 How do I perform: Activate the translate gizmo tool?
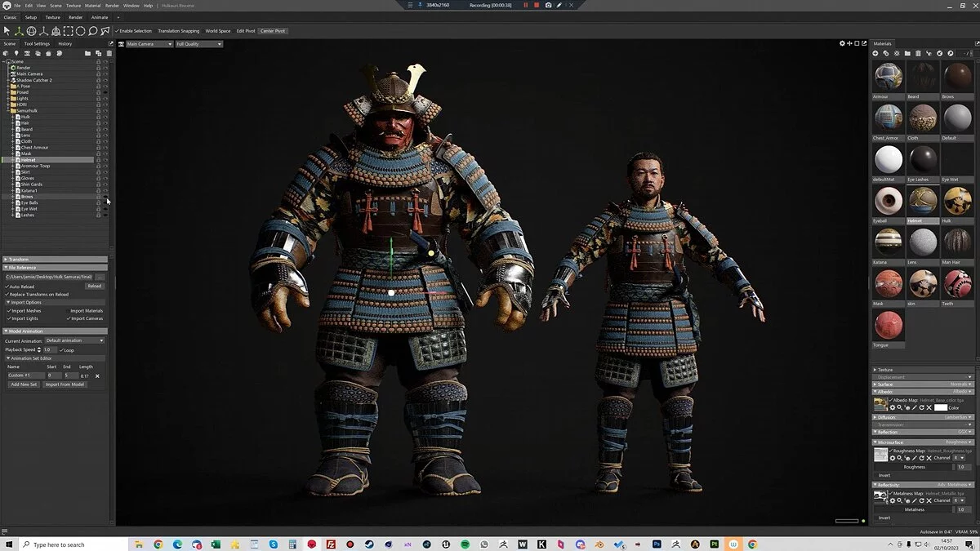click(x=19, y=31)
